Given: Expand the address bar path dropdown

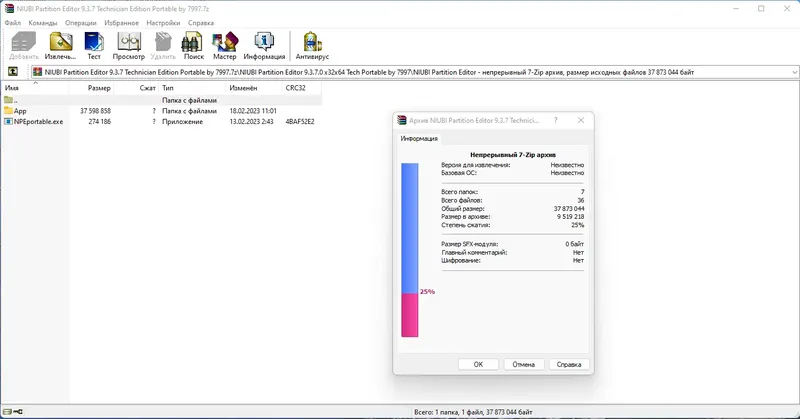Looking at the screenshot, I should click(x=794, y=72).
